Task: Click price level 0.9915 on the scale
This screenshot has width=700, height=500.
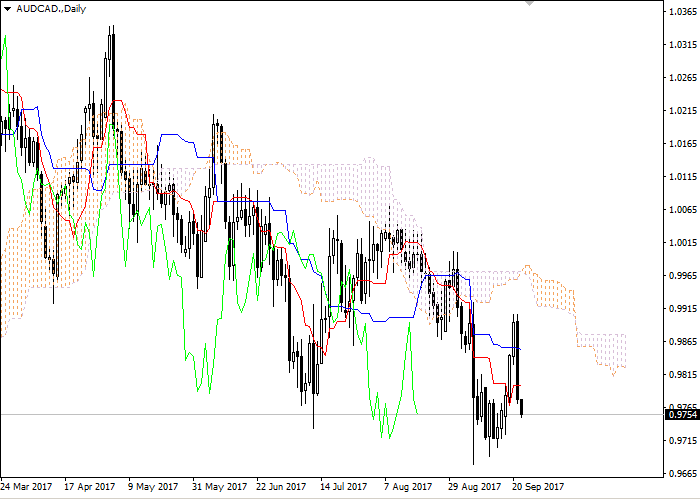Action: [683, 308]
